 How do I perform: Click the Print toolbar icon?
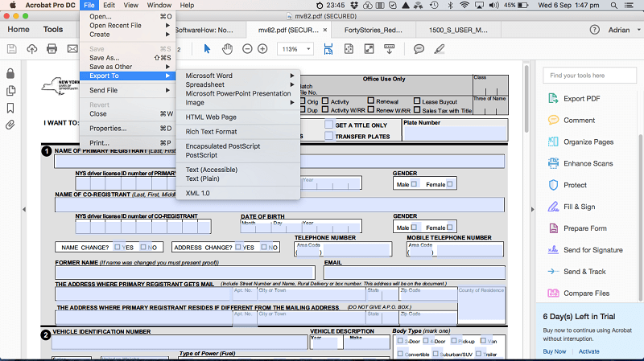(52, 49)
